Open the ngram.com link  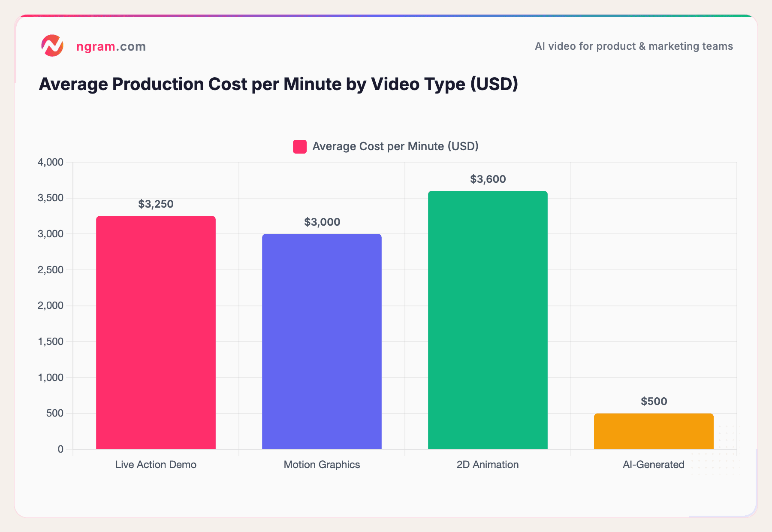coord(111,46)
